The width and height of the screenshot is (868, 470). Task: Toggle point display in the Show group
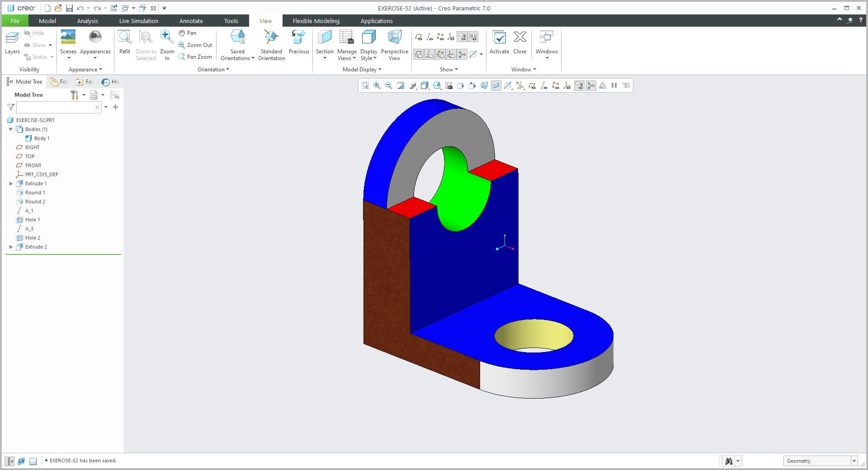[x=440, y=37]
